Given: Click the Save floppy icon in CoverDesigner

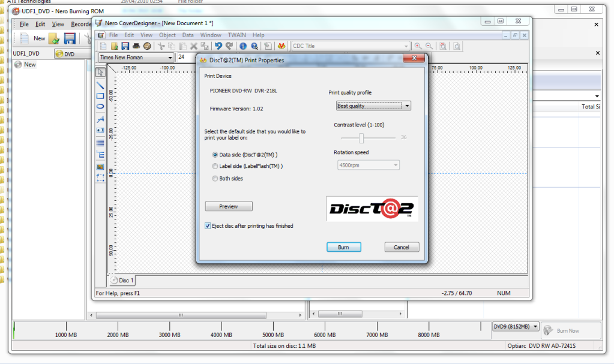Looking at the screenshot, I should [x=125, y=46].
